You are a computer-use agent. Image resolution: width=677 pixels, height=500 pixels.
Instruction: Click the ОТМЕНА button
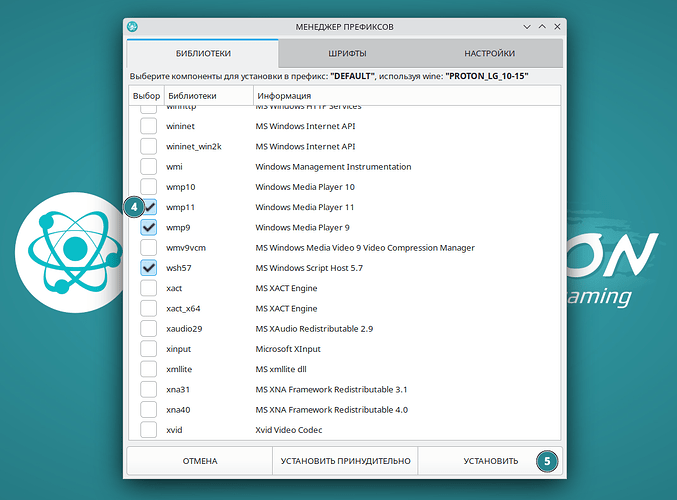tap(199, 461)
